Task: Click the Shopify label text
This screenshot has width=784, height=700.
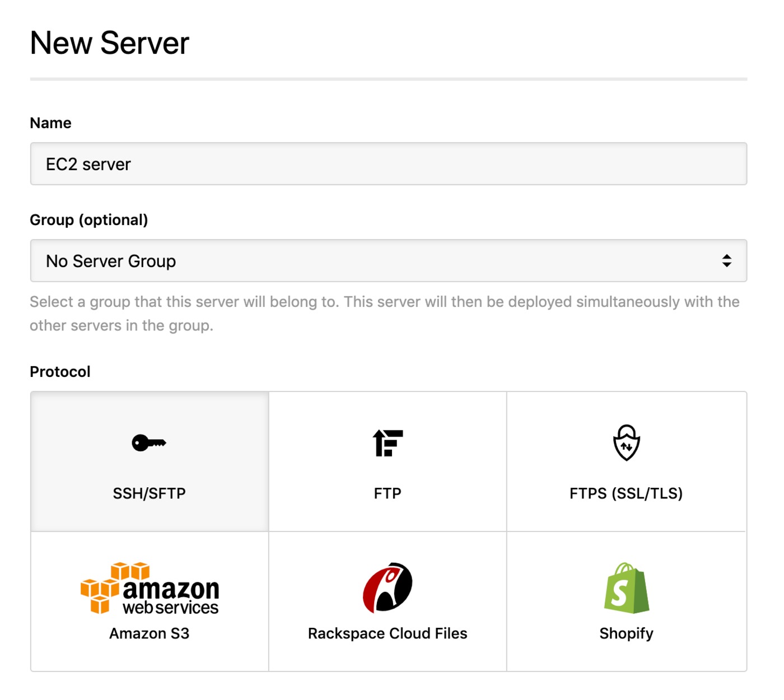Action: point(626,634)
